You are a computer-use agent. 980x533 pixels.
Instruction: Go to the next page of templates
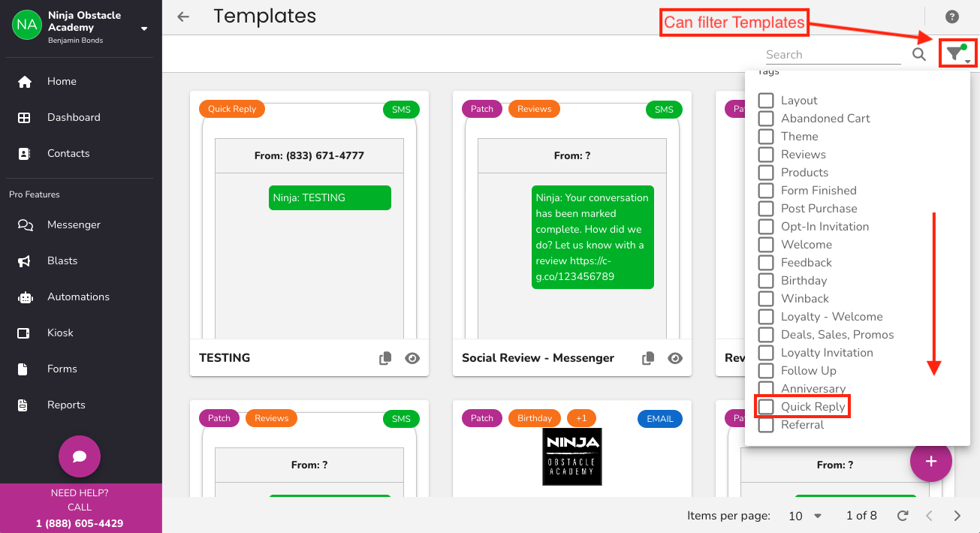(x=957, y=516)
